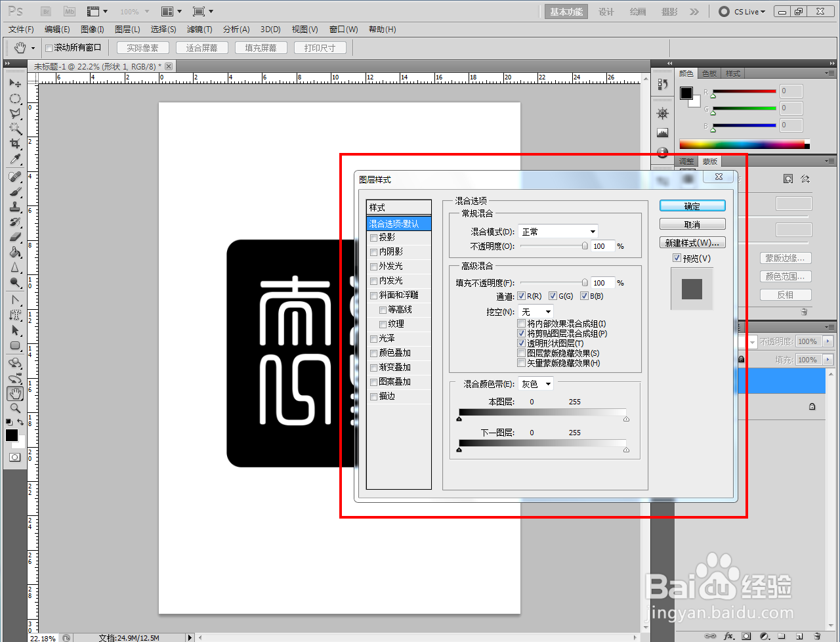Launch Mini Bridge from the top bar

70,12
